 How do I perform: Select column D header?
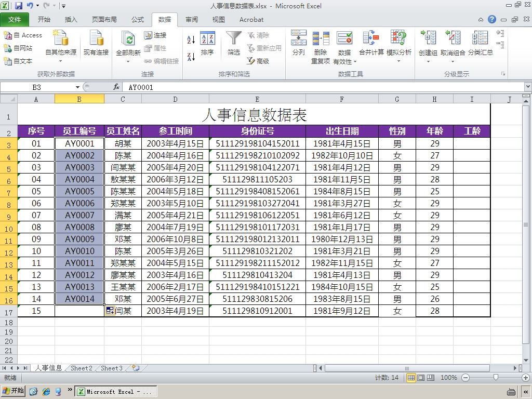[175, 99]
